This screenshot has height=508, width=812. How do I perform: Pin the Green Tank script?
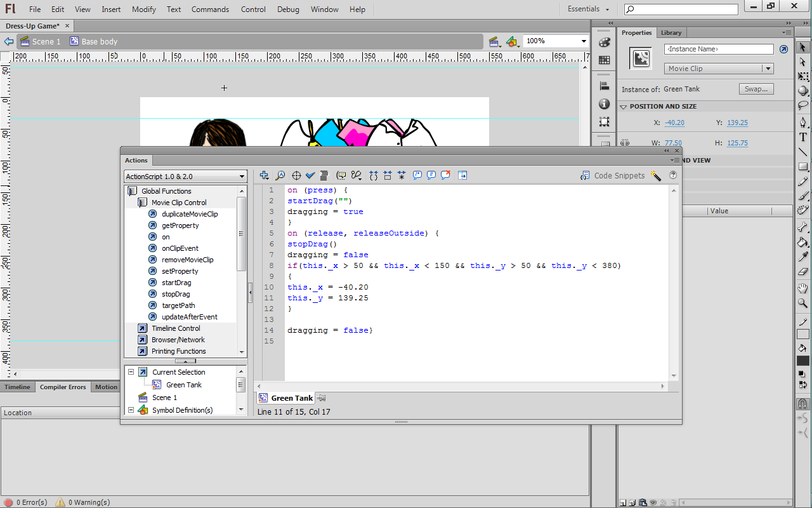322,398
